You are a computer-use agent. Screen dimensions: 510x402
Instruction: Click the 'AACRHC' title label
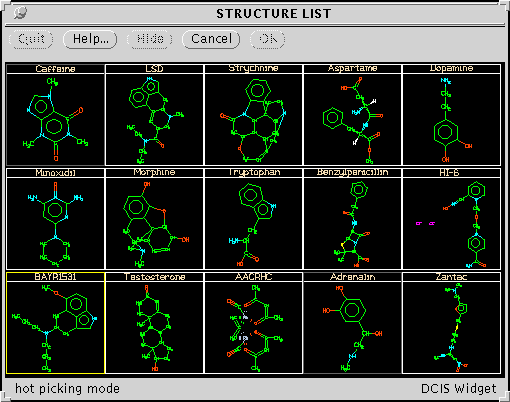click(x=253, y=277)
